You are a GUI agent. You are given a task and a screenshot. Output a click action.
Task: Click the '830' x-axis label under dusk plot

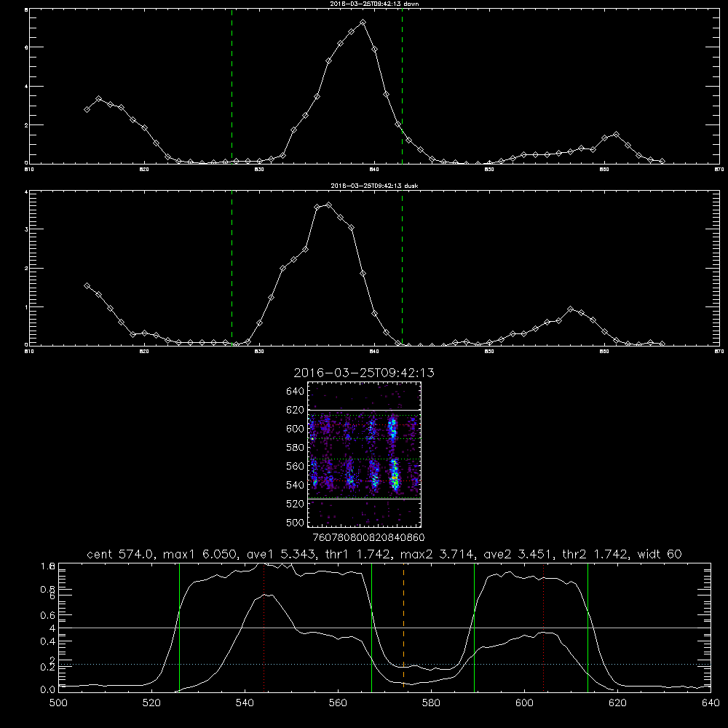click(x=259, y=352)
